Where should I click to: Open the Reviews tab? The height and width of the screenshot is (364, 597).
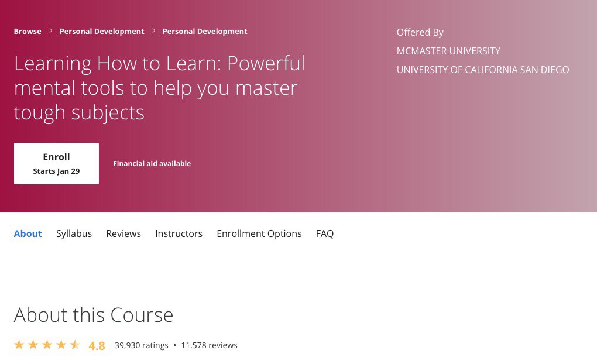pyautogui.click(x=123, y=233)
